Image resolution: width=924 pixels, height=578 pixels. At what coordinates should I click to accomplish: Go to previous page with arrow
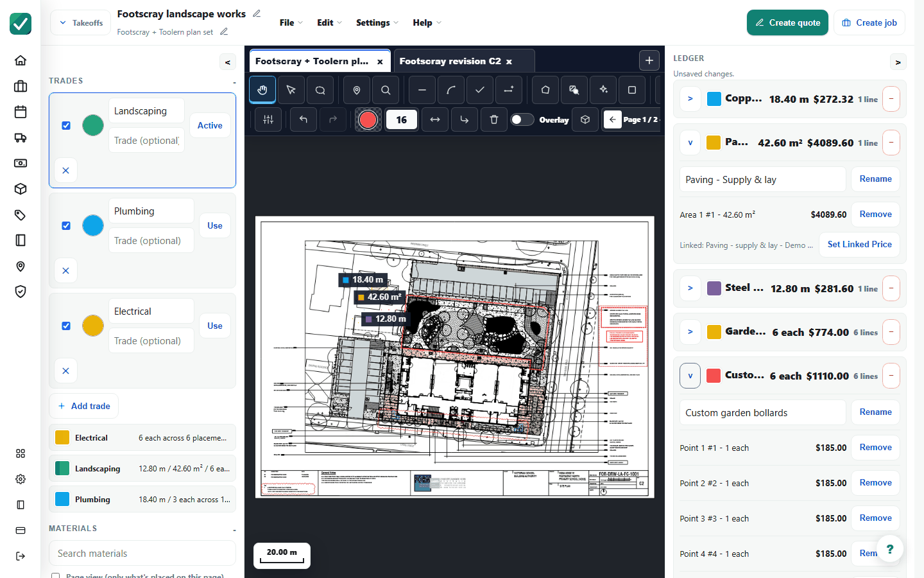[613, 119]
